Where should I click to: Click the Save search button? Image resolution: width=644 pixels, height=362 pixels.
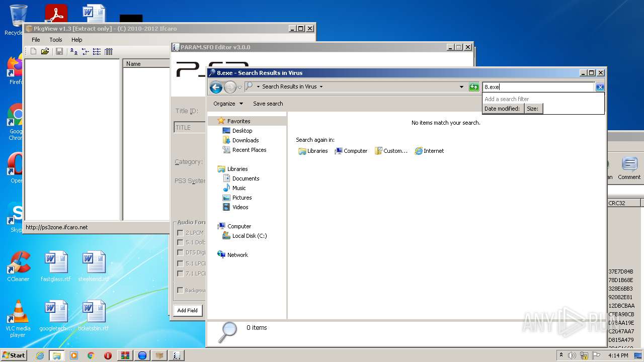click(x=268, y=104)
